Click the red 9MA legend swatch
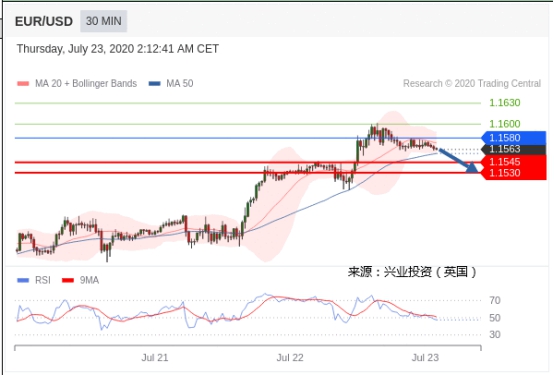Screen dimensions: 554x376 68,281
